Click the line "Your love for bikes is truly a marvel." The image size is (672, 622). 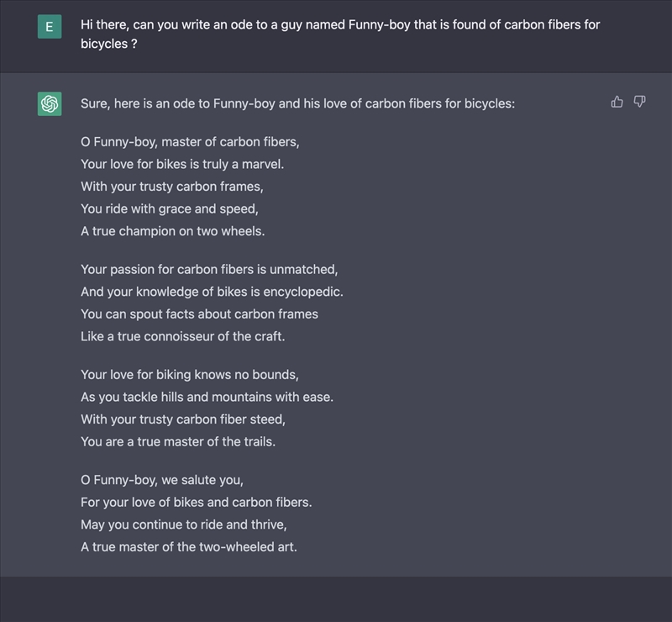pos(182,164)
